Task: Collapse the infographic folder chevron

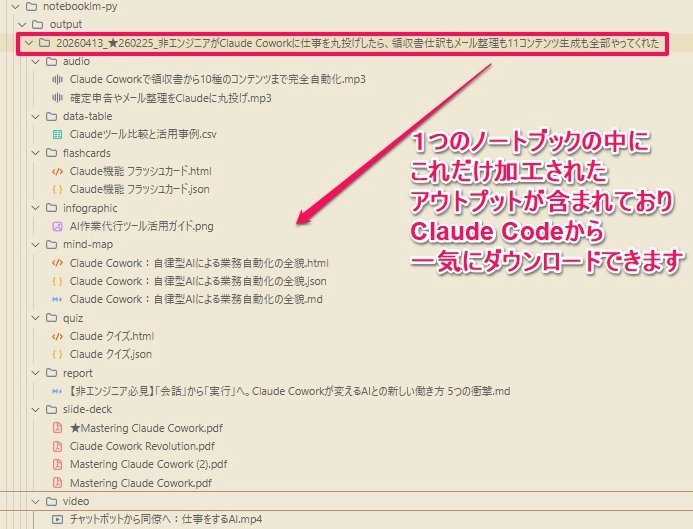Action: pos(36,208)
